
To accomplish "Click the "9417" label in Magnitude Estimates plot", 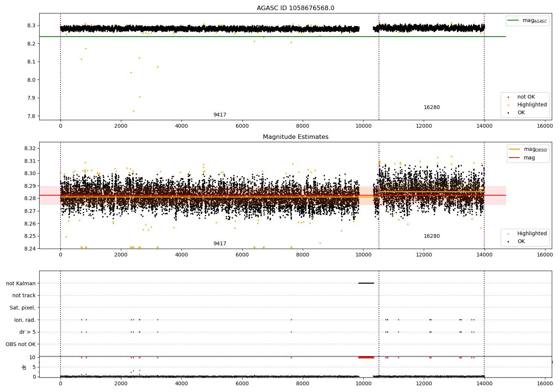I will click(220, 244).
